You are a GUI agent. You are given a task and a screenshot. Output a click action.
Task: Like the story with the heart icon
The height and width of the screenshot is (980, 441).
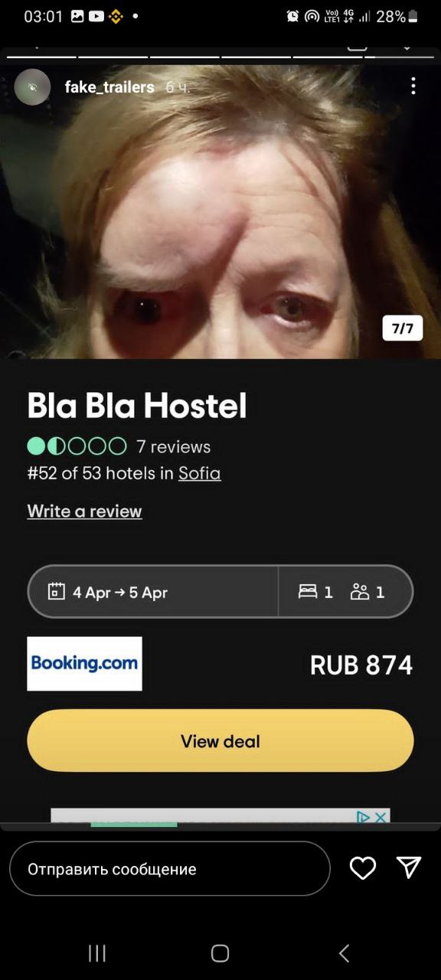pyautogui.click(x=363, y=867)
